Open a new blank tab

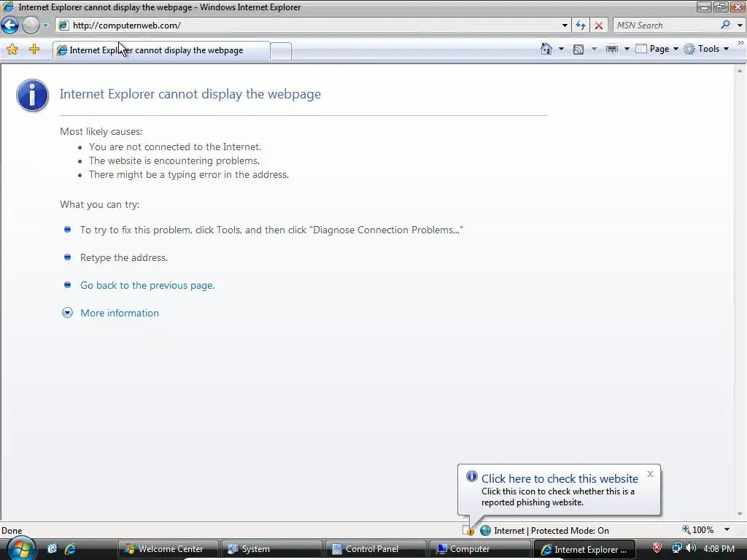[x=281, y=52]
